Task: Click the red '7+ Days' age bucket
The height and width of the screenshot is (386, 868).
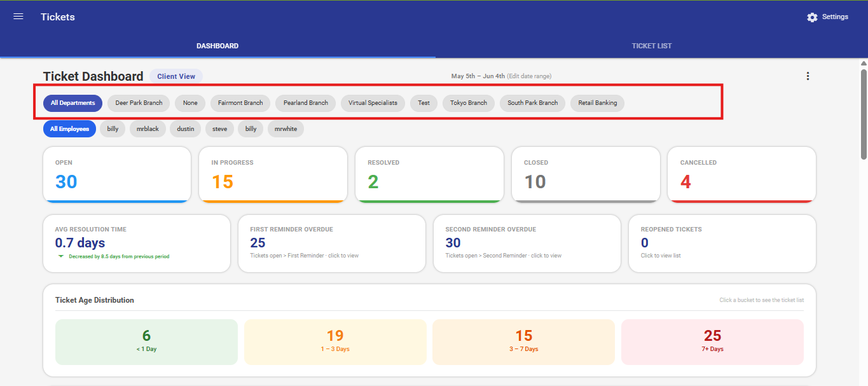Action: click(712, 342)
